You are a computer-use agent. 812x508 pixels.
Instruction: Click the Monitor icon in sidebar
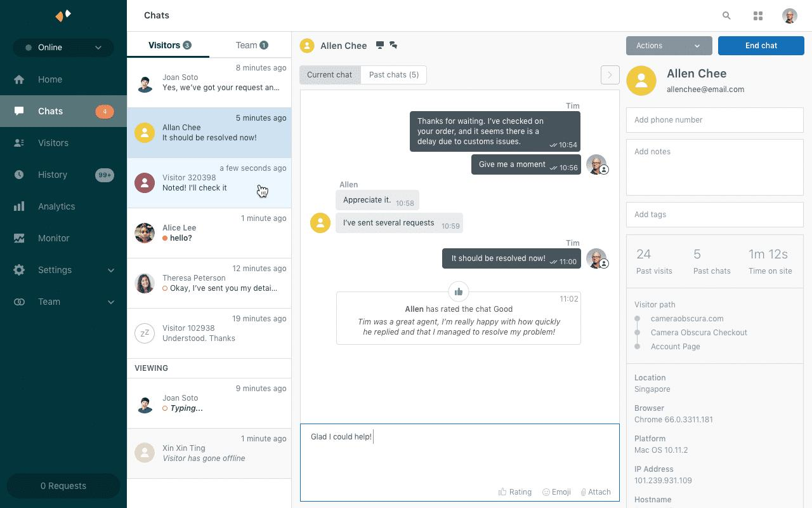click(19, 238)
